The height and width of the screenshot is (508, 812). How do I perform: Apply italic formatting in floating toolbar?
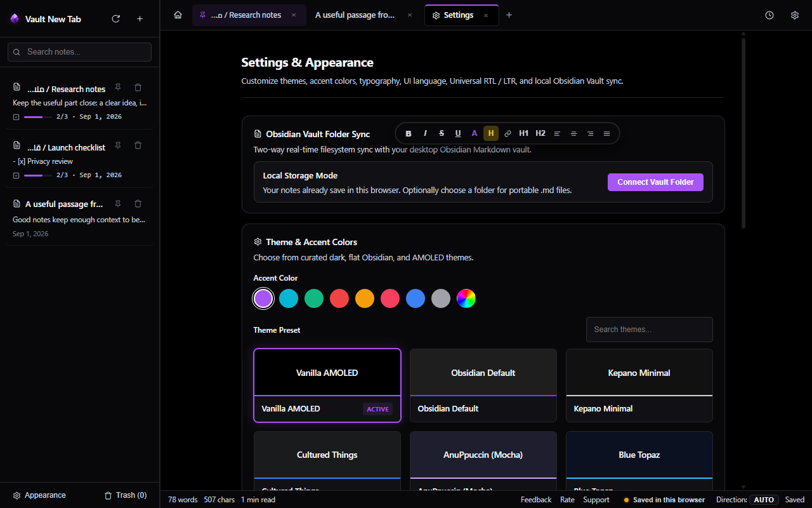425,133
